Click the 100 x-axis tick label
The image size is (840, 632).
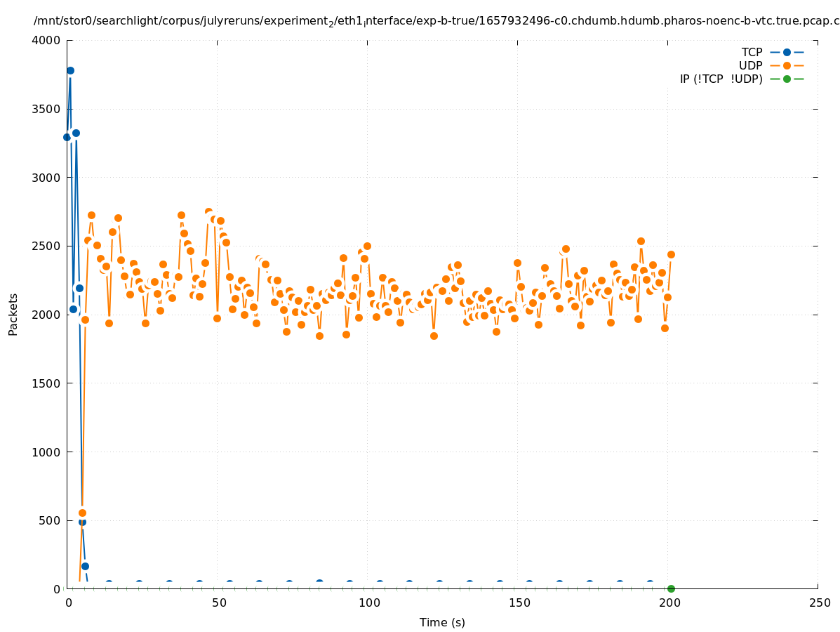point(368,603)
